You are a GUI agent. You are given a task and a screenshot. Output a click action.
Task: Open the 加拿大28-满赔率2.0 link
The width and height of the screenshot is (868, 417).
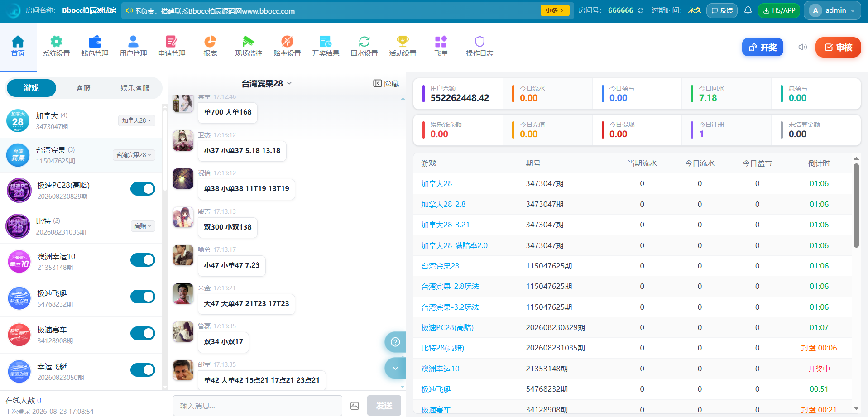coord(454,245)
